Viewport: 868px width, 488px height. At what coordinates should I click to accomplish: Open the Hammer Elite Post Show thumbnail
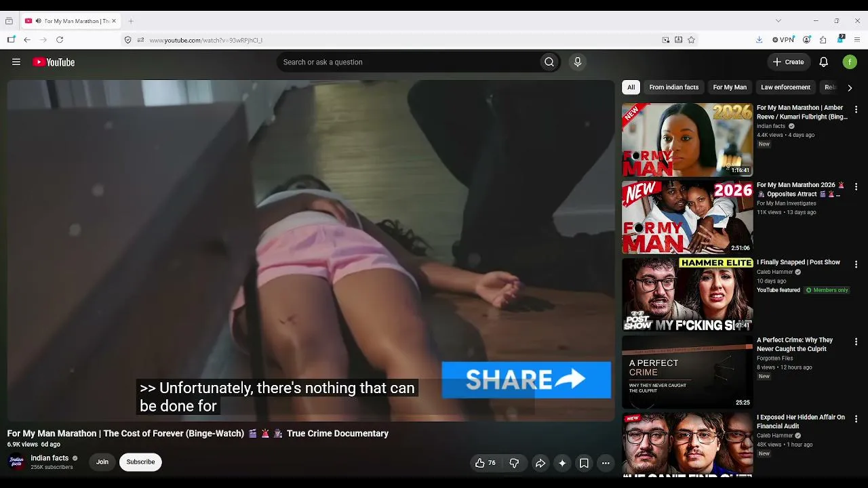[x=687, y=295]
